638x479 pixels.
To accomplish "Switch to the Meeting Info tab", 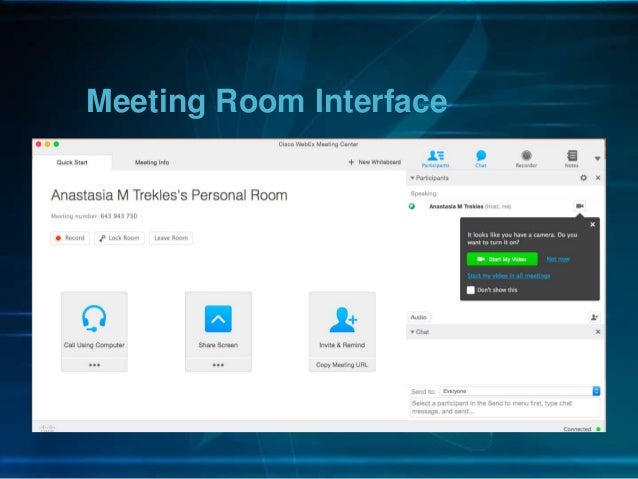I will point(152,162).
